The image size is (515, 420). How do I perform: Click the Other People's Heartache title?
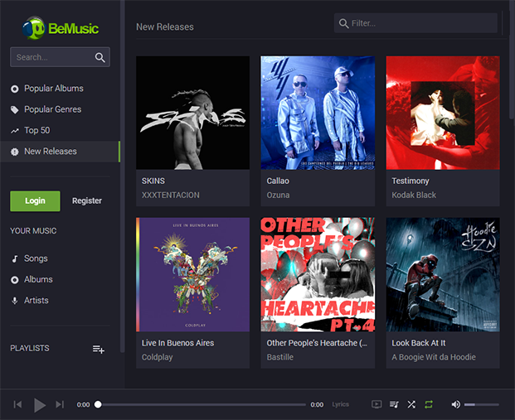[317, 343]
